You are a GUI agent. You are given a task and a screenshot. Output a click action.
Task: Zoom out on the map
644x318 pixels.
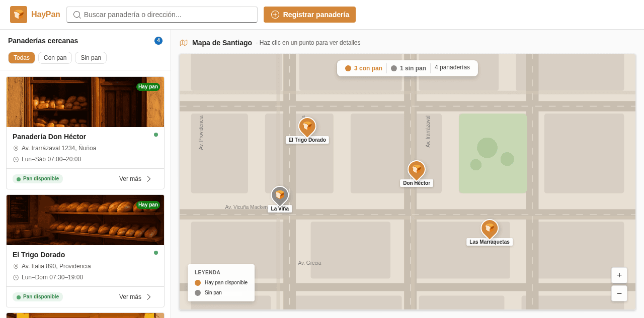619,293
